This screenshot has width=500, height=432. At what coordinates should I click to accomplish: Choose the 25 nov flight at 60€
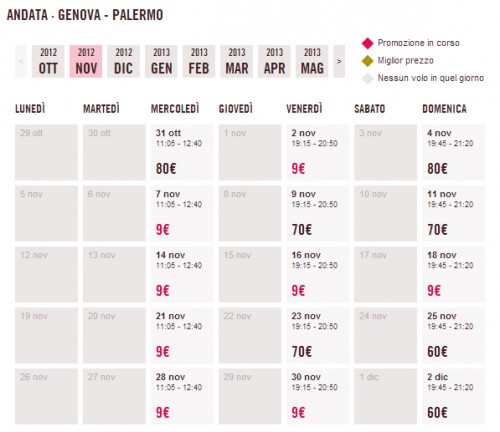[x=453, y=335]
